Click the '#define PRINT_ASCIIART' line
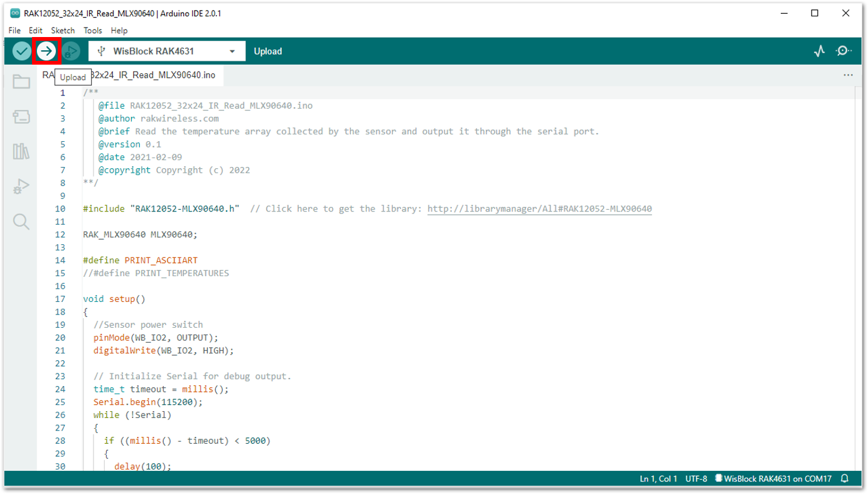Screen dimensions: 868x494 pos(141,260)
